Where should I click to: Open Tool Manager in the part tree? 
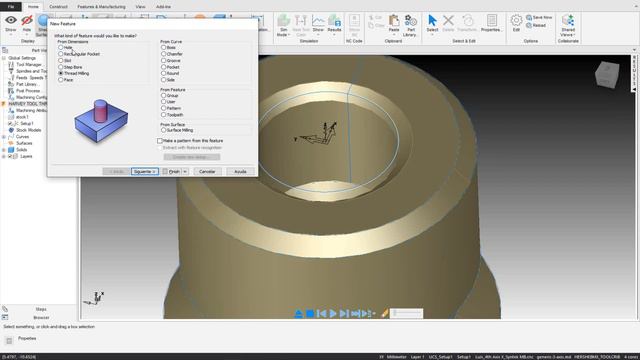[x=29, y=64]
